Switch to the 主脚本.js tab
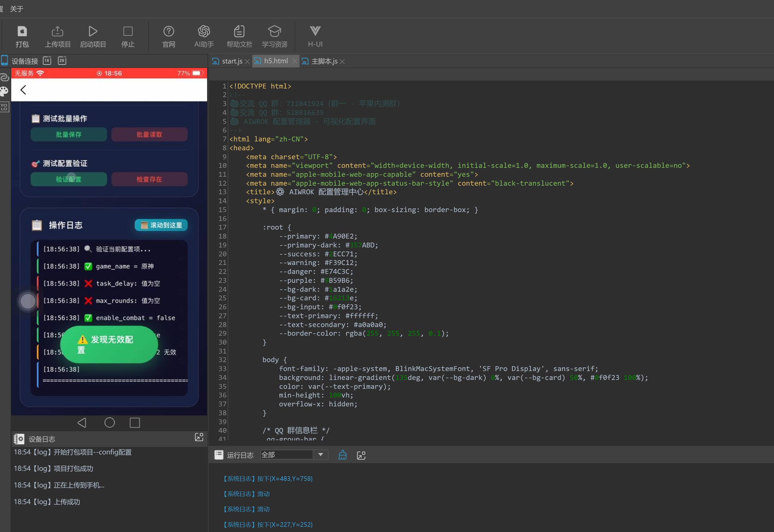The height and width of the screenshot is (532, 774). [x=324, y=61]
